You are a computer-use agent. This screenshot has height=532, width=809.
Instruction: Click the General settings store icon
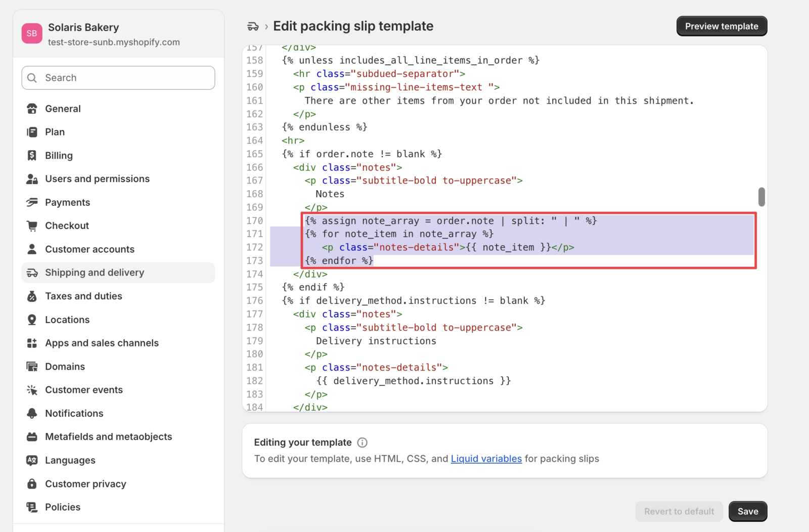click(x=32, y=109)
